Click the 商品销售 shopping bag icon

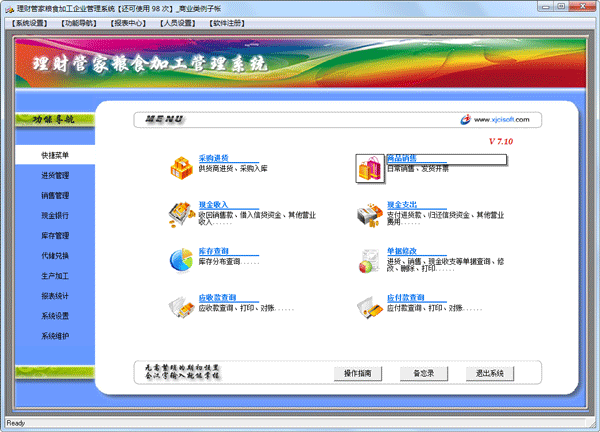point(369,168)
